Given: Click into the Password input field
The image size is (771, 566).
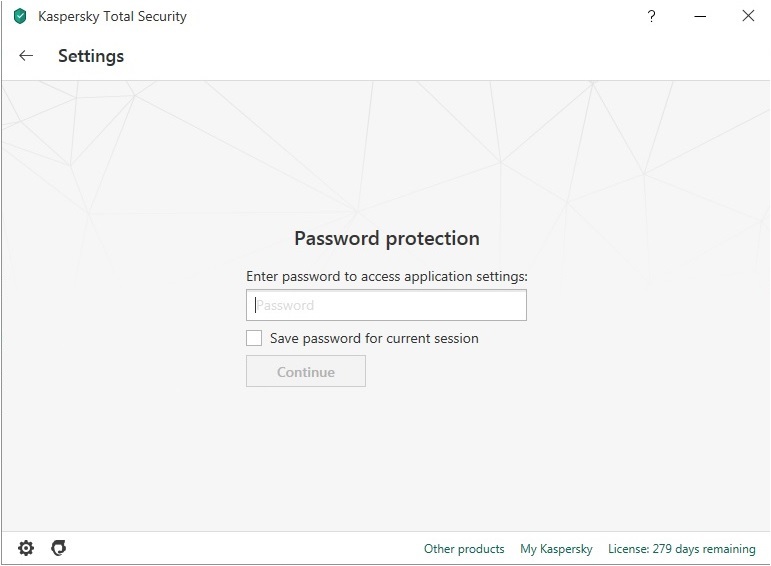Looking at the screenshot, I should tap(386, 305).
